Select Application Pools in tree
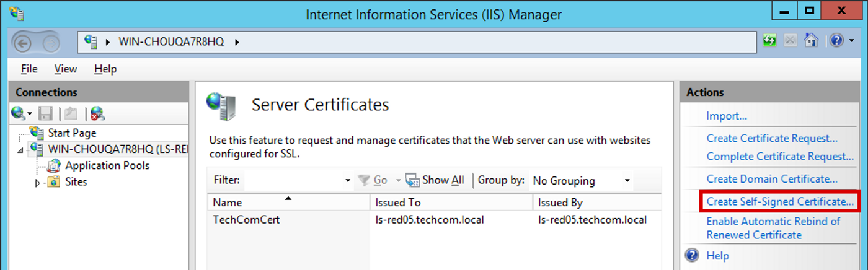This screenshot has height=270, width=868. tap(107, 165)
